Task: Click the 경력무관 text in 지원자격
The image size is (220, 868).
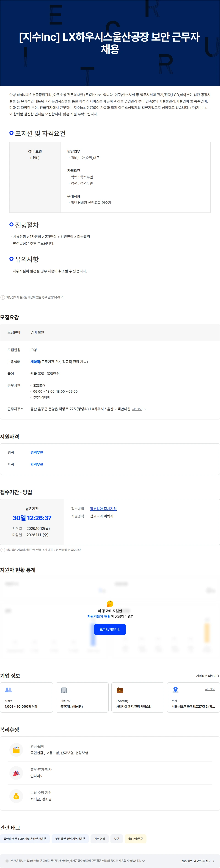Action: tap(37, 452)
